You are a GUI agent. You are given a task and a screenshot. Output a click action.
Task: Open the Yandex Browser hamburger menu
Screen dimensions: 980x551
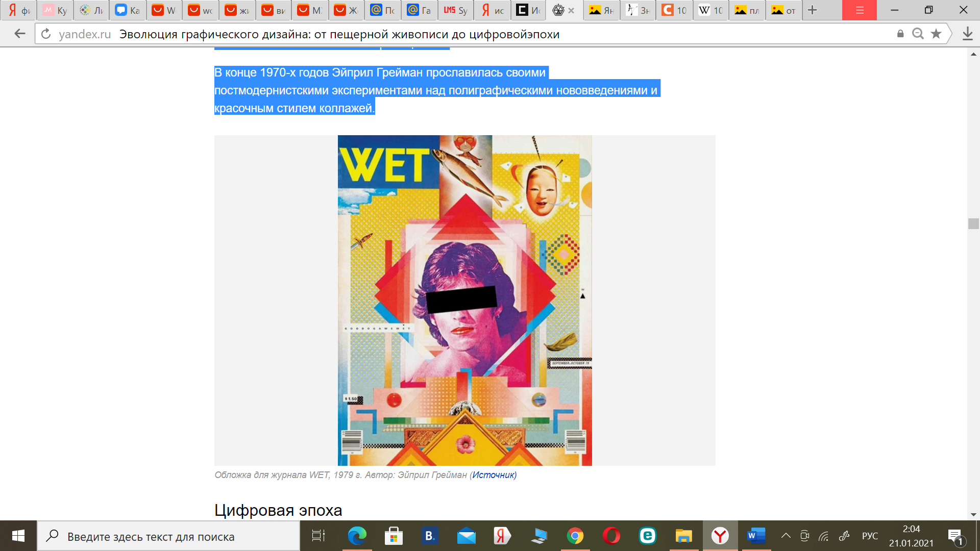point(860,10)
